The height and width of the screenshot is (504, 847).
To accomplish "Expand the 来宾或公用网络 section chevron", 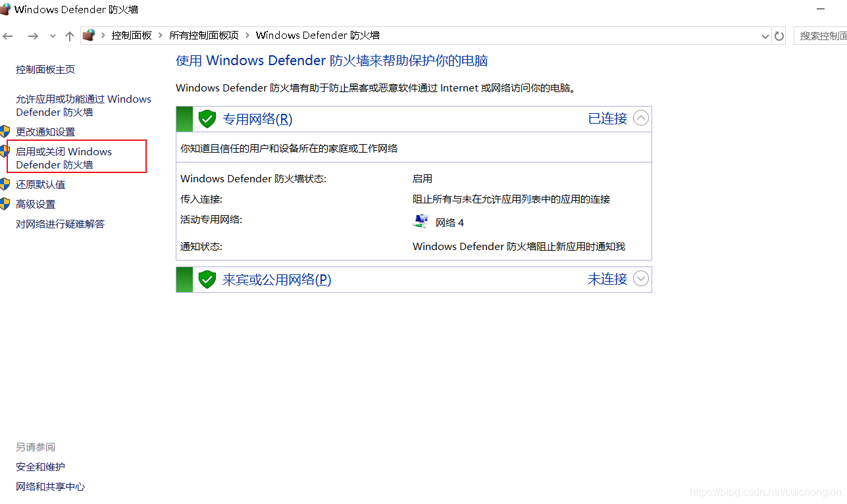I will point(641,278).
